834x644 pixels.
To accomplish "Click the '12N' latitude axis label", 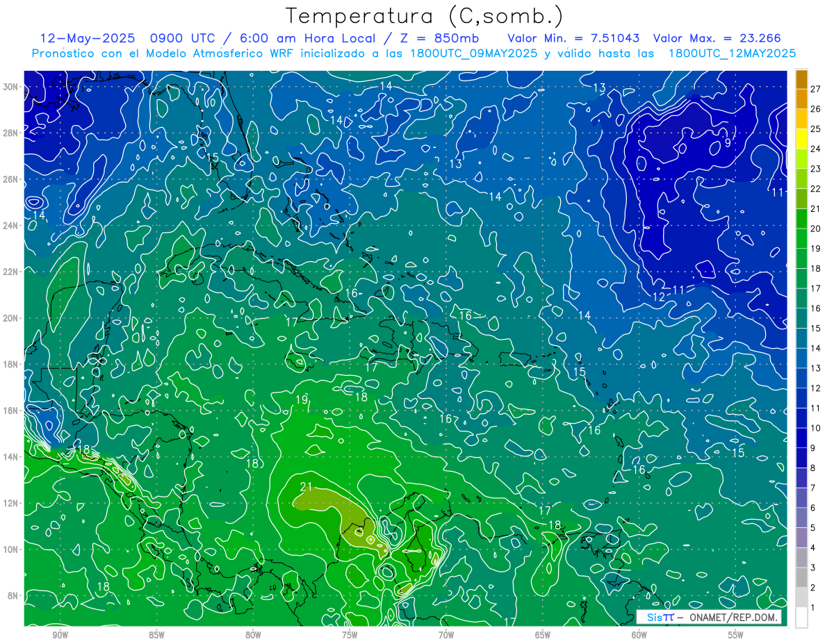I will (10, 503).
